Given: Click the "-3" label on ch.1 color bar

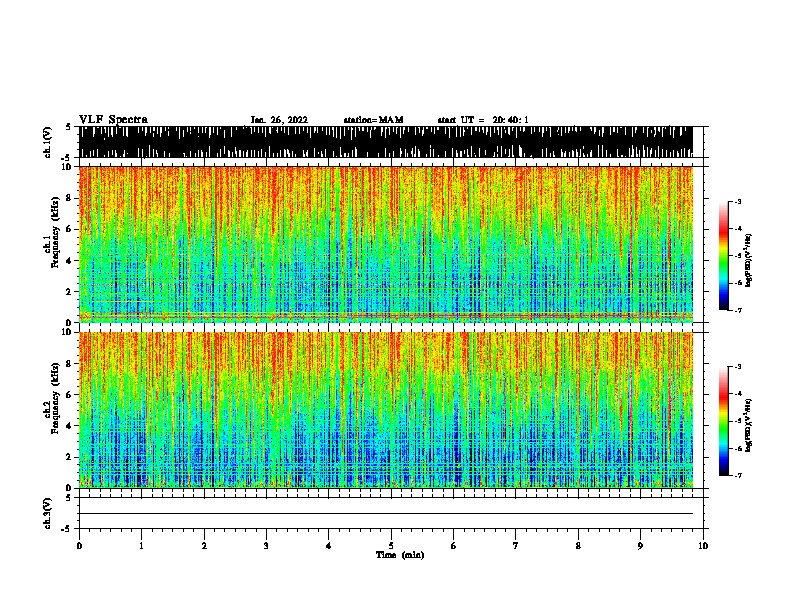Looking at the screenshot, I should tap(737, 201).
